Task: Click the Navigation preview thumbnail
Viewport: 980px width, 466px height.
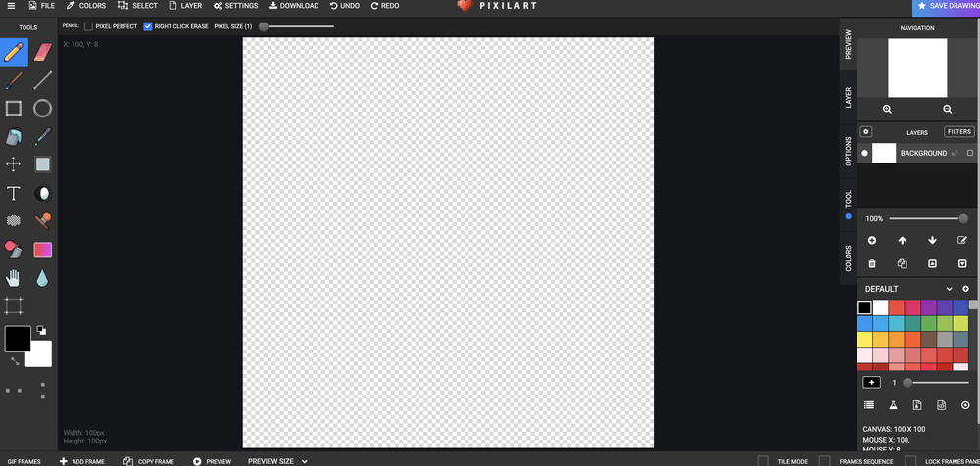Action: 917,69
